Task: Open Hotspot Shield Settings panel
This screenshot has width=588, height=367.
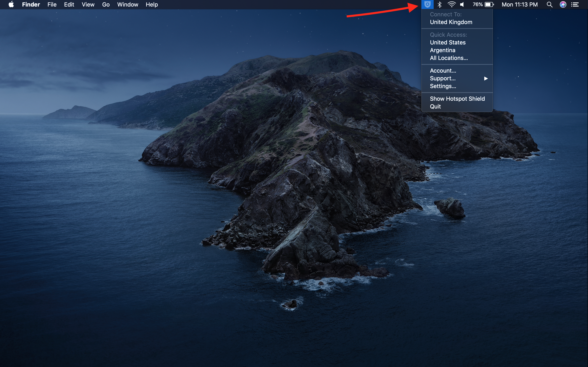Action: [x=442, y=86]
